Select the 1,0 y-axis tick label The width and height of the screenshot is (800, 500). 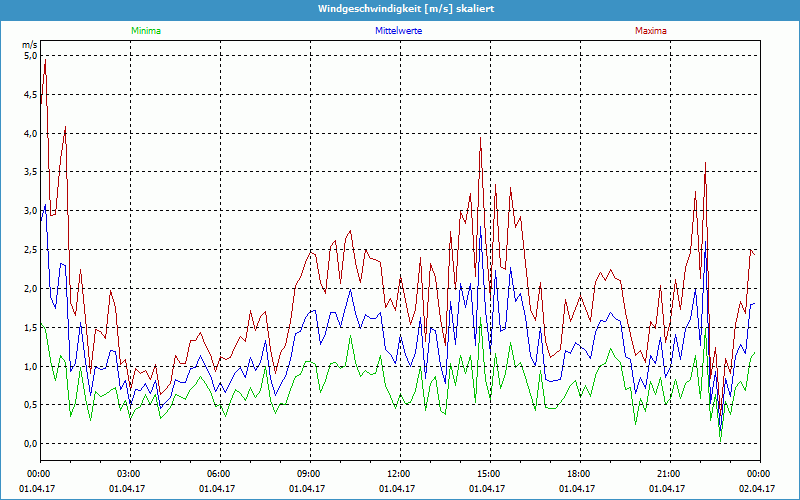pyautogui.click(x=29, y=367)
